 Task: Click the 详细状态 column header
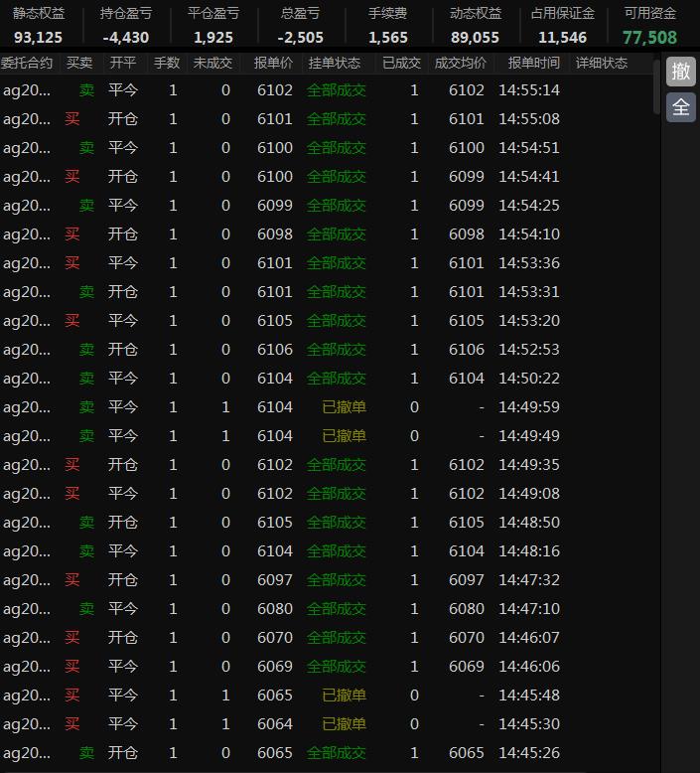[x=602, y=63]
